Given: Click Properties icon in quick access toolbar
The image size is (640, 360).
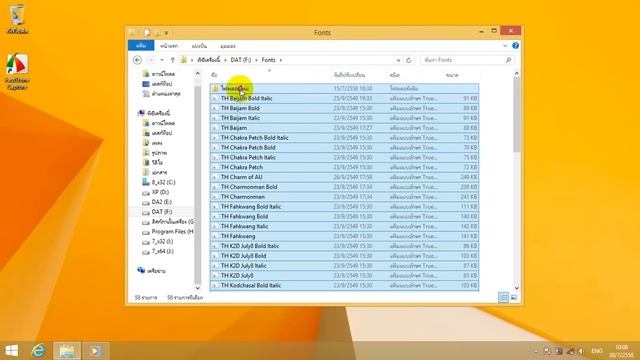Looking at the screenshot, I should pyautogui.click(x=147, y=33).
